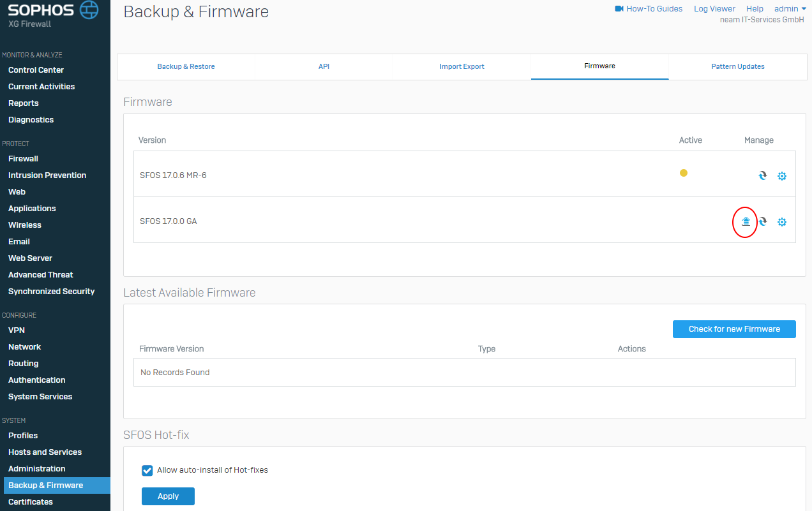Click the boot firmware icon for SFOS 17.0.6 MR-6
The width and height of the screenshot is (812, 511).
763,175
